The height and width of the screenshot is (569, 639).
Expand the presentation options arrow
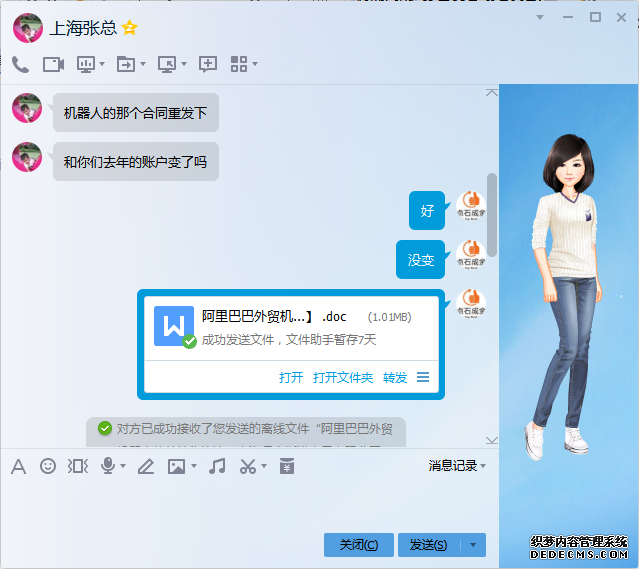click(x=102, y=64)
